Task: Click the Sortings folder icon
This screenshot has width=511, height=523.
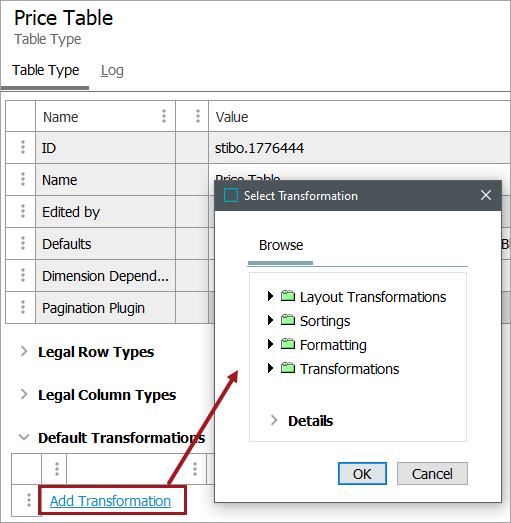Action: (288, 320)
